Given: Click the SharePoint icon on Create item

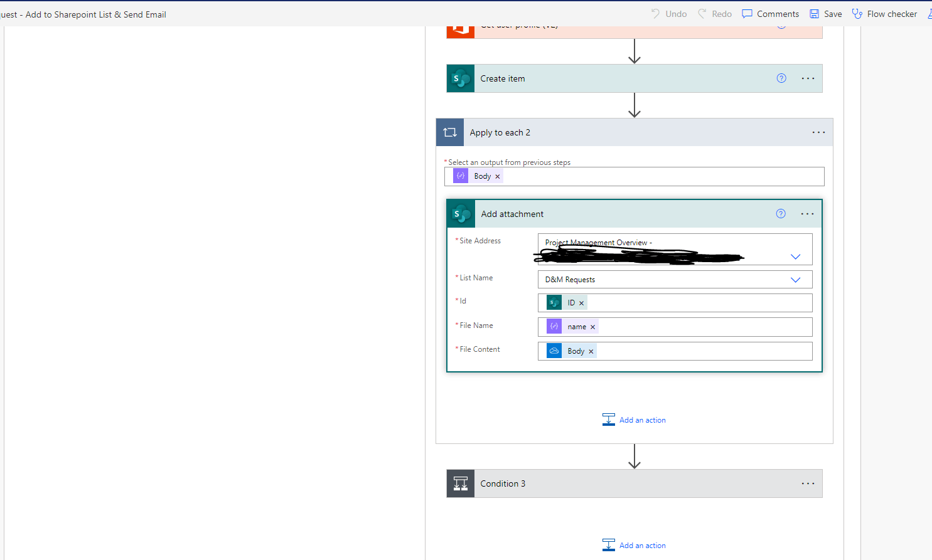Looking at the screenshot, I should [461, 78].
